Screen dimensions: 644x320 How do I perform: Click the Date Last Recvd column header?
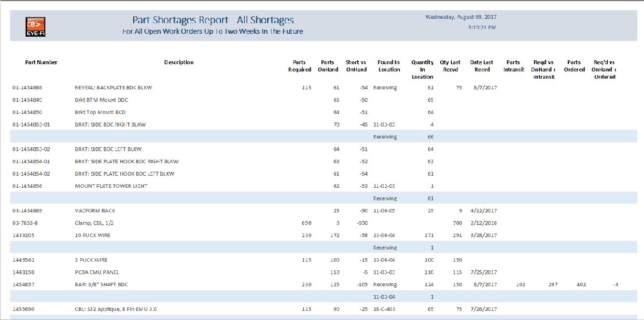pos(481,66)
